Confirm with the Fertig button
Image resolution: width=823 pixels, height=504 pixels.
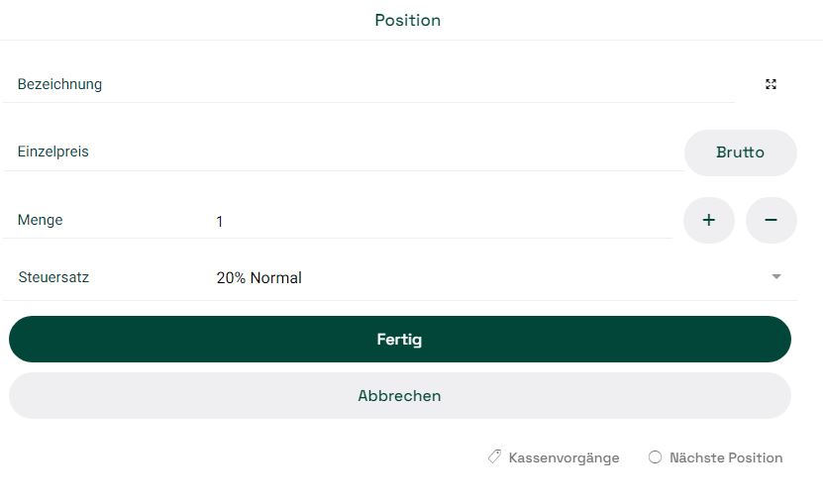tap(400, 340)
